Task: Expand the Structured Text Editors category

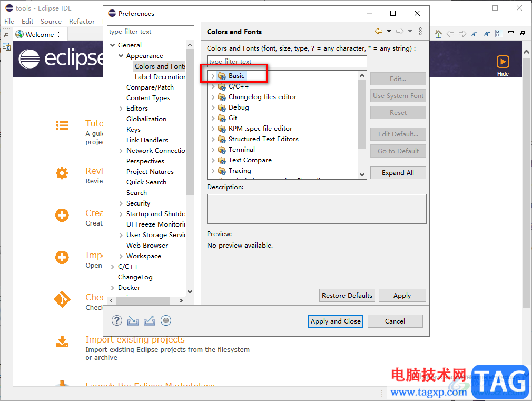Action: (x=213, y=139)
